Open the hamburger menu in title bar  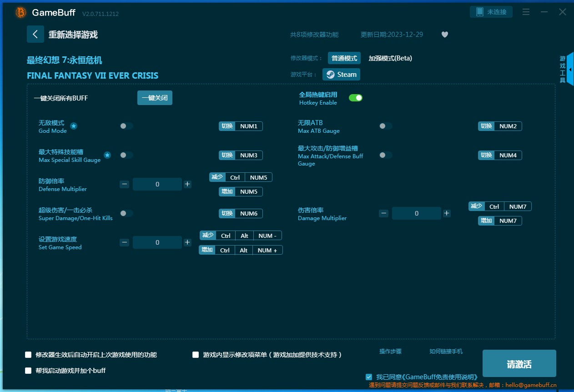click(526, 12)
